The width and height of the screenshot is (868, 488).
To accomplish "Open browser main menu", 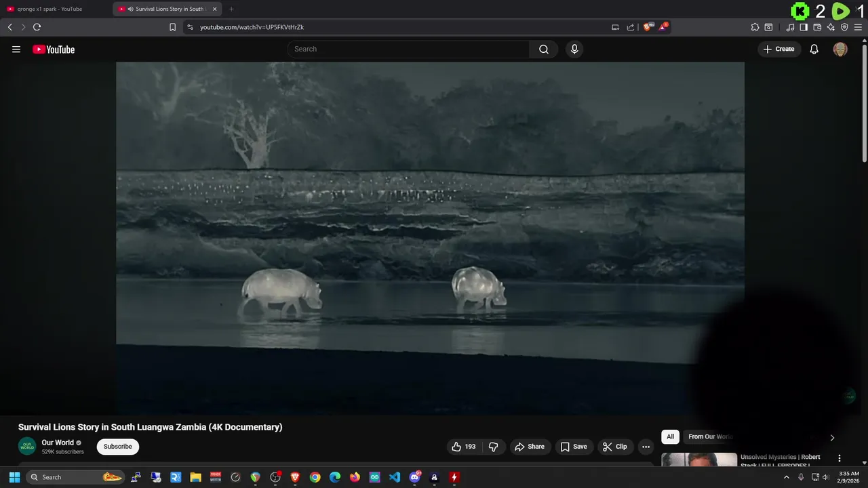I will (858, 27).
